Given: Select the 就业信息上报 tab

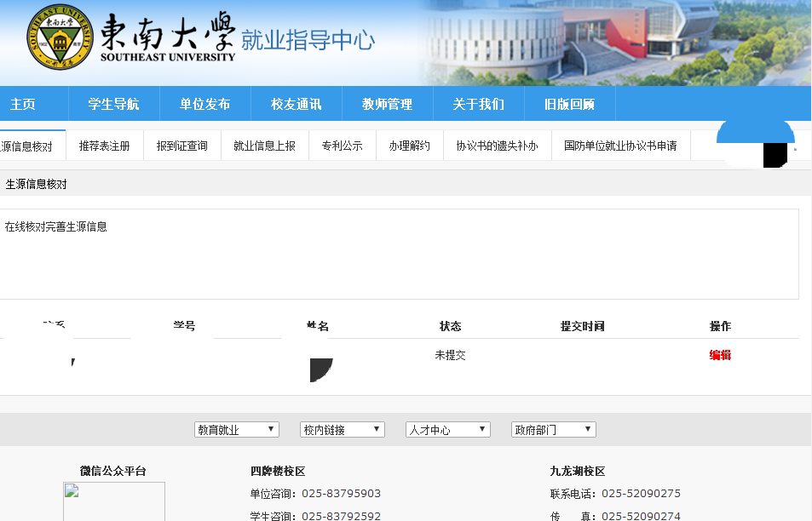Looking at the screenshot, I should click(264, 146).
